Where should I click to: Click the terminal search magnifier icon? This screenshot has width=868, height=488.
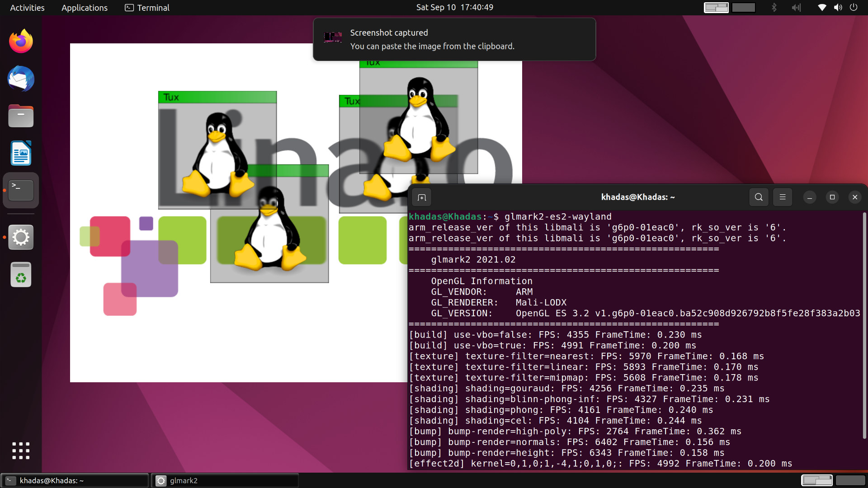(759, 197)
